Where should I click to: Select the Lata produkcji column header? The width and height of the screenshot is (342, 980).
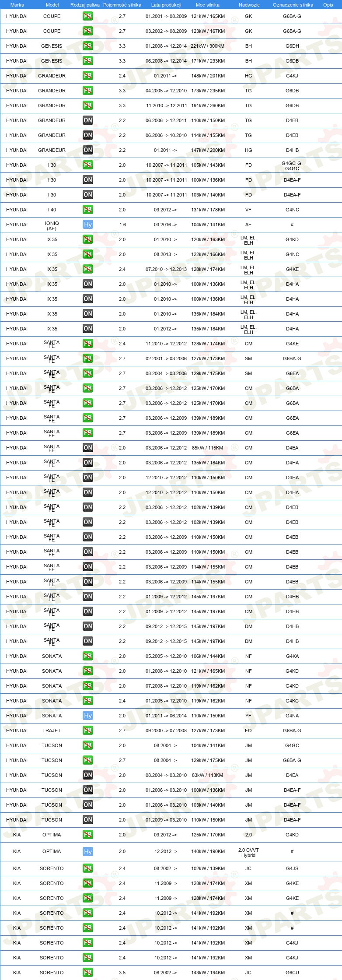click(x=166, y=5)
